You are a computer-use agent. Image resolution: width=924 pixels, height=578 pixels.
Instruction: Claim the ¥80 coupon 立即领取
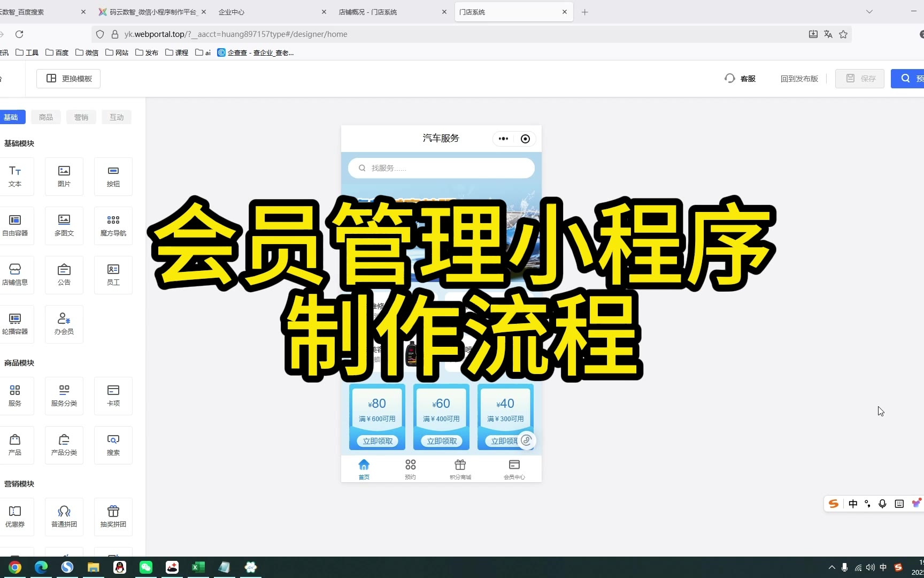pos(378,441)
